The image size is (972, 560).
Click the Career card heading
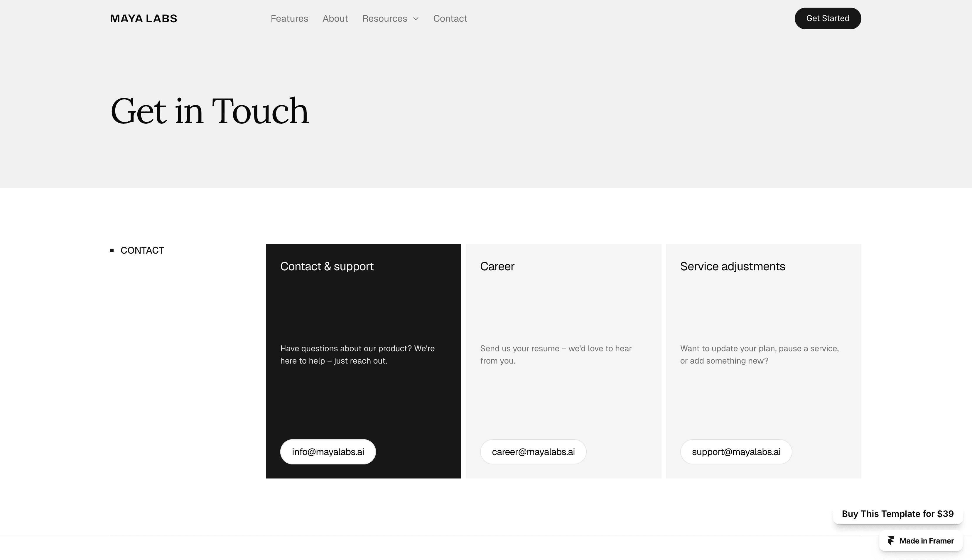click(497, 266)
